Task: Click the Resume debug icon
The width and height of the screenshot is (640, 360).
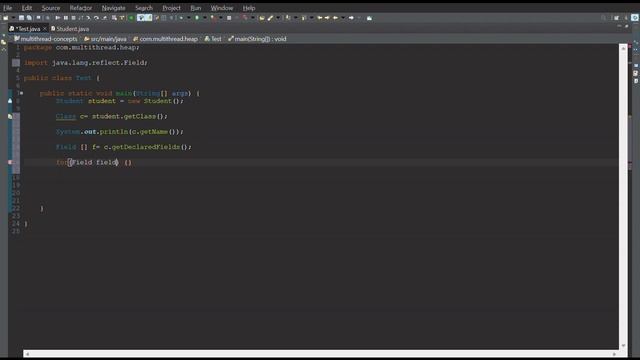Action: [58, 18]
